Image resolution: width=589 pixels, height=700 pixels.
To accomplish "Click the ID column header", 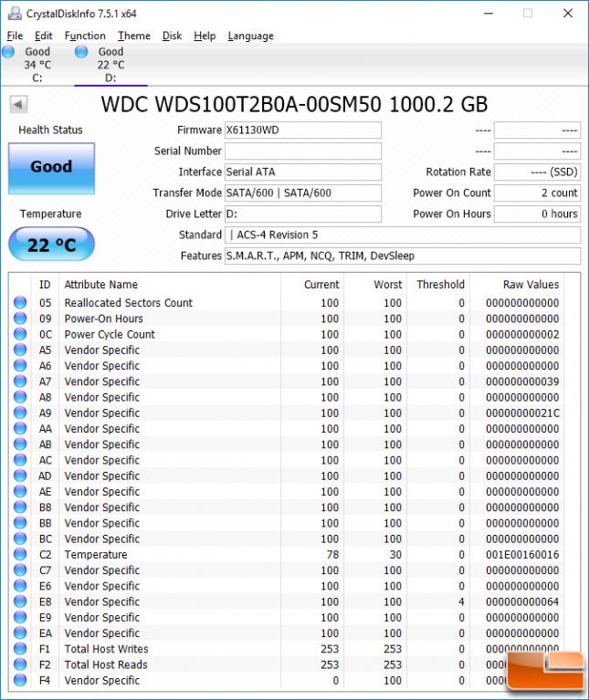I will 45,285.
